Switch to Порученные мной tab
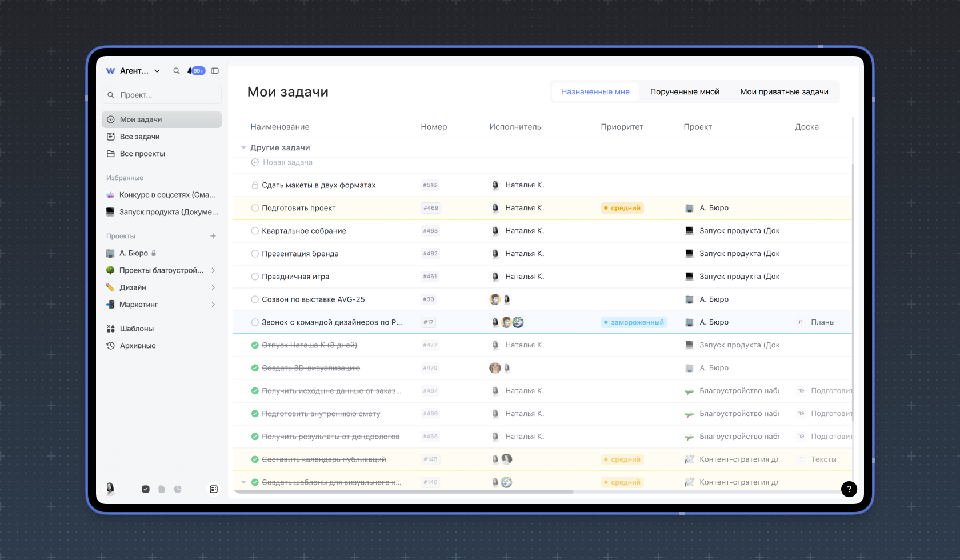The height and width of the screenshot is (560, 960). [x=685, y=91]
